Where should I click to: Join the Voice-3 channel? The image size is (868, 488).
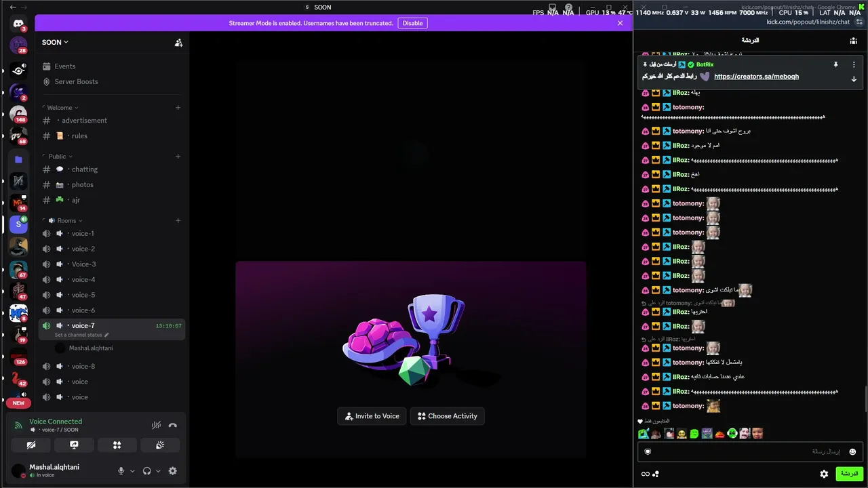tap(112, 264)
